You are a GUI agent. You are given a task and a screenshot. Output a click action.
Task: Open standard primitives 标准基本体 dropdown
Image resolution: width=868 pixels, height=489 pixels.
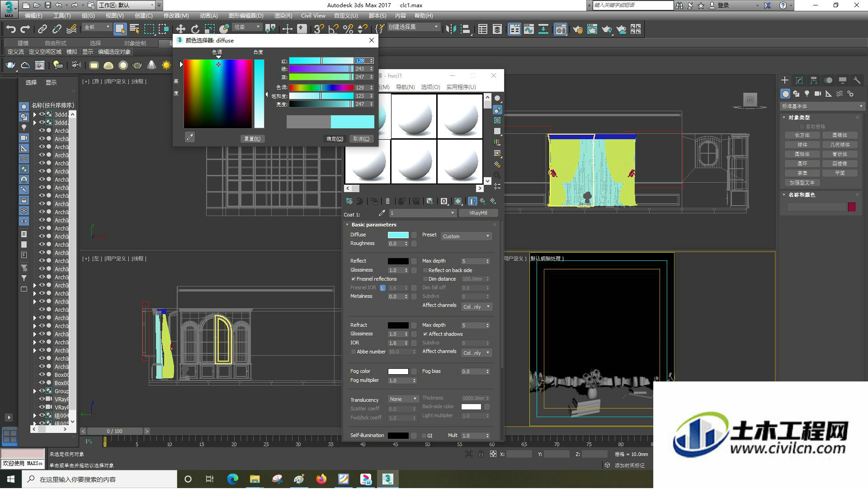tap(822, 106)
